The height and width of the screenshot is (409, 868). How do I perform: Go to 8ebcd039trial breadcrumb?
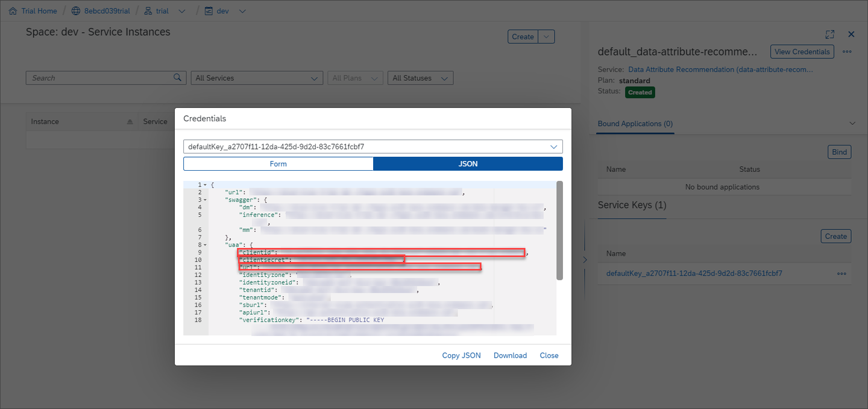106,11
